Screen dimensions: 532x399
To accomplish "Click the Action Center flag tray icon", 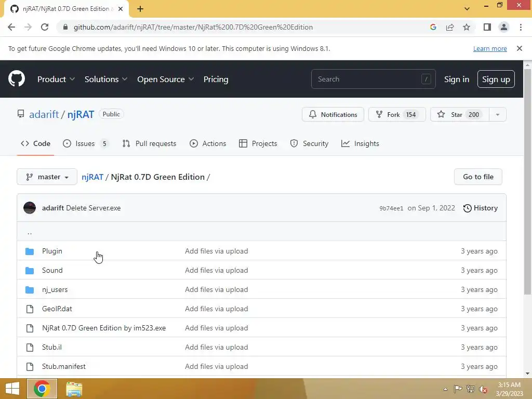I will (x=458, y=389).
